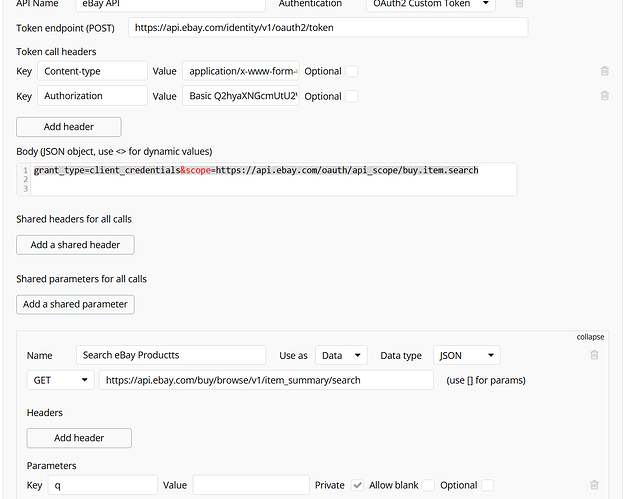Toggle Optional for Authorization header

[351, 96]
